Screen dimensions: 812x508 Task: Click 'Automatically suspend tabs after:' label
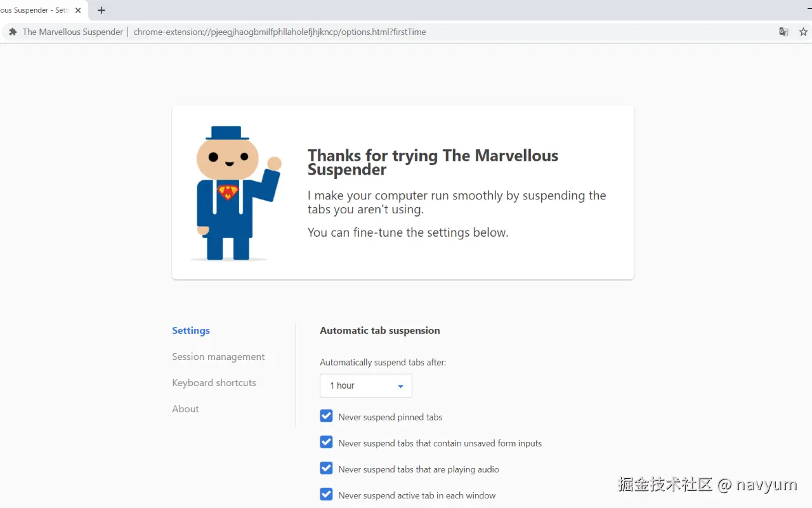click(383, 363)
